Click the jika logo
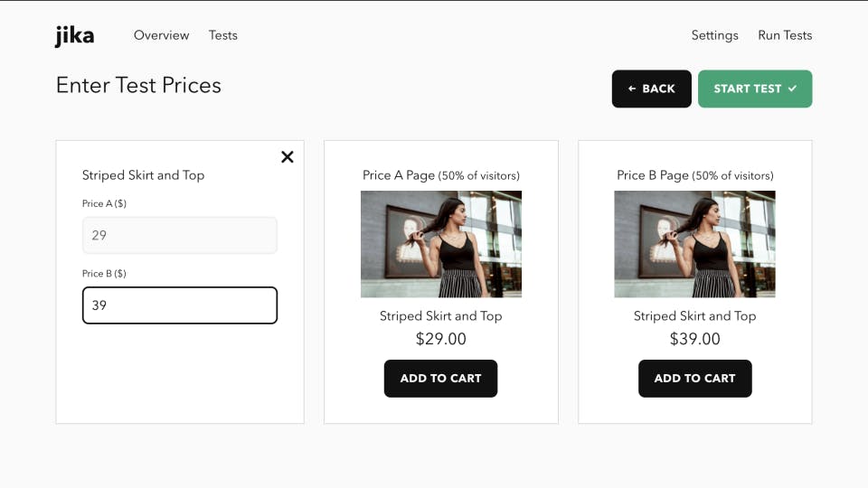Viewport: 868px width, 488px height. coord(74,36)
